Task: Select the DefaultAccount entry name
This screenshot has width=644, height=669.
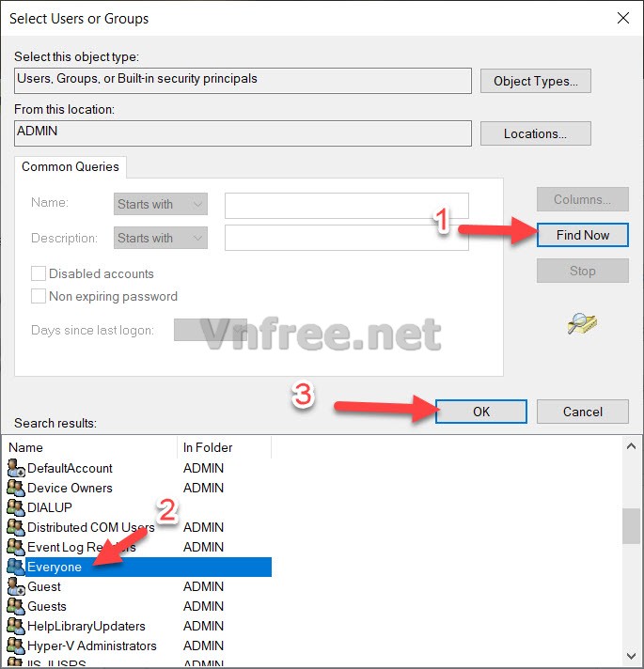Action: click(70, 468)
